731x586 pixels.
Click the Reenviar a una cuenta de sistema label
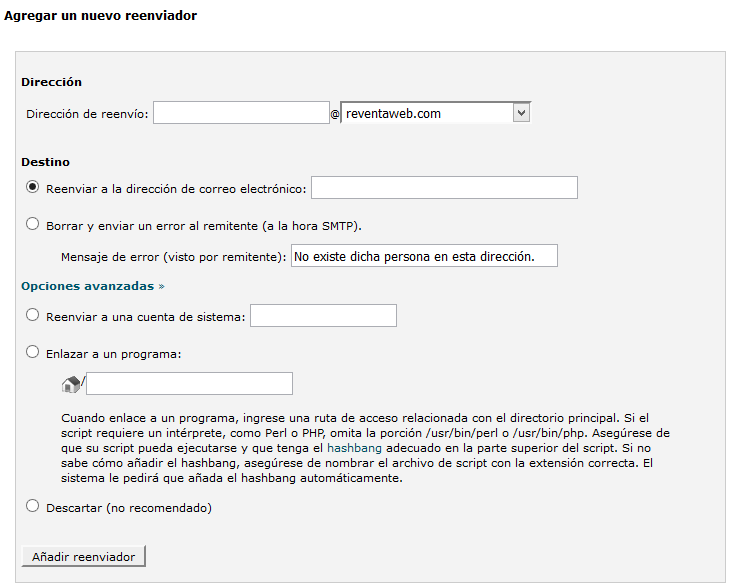click(x=146, y=316)
